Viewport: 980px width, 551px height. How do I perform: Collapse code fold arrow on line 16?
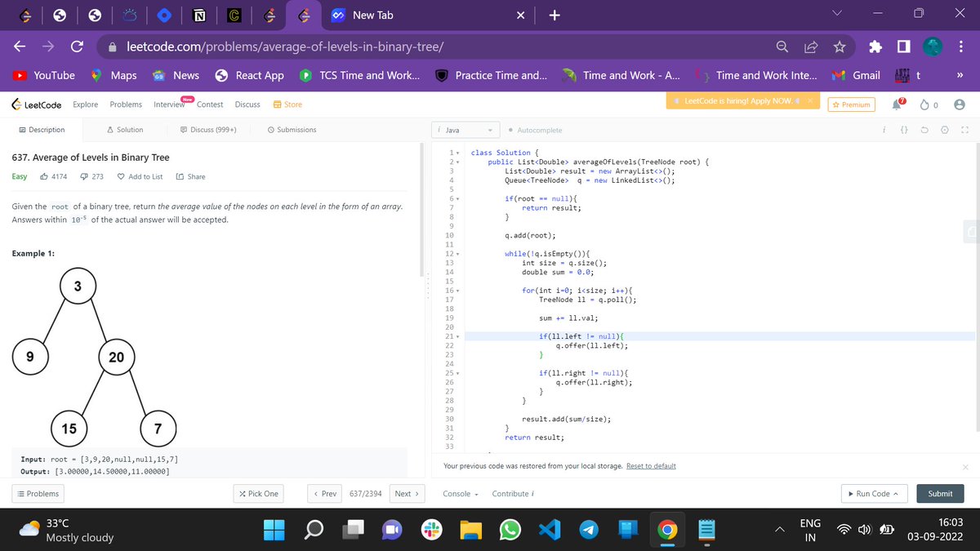457,291
